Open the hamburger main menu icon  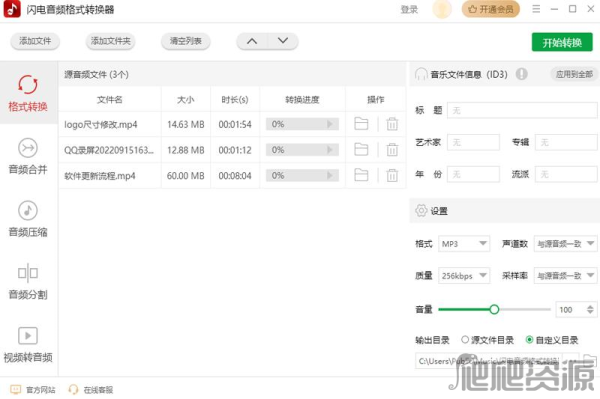pyautogui.click(x=536, y=9)
